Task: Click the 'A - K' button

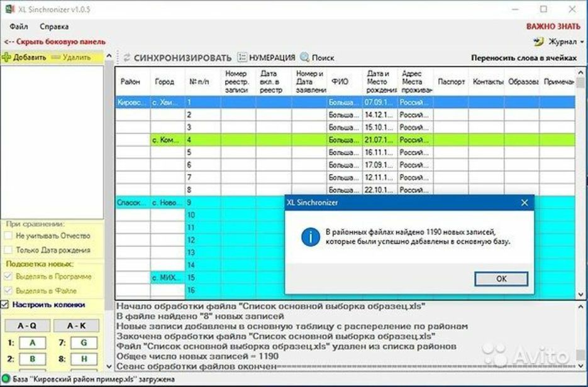Action: [x=76, y=325]
